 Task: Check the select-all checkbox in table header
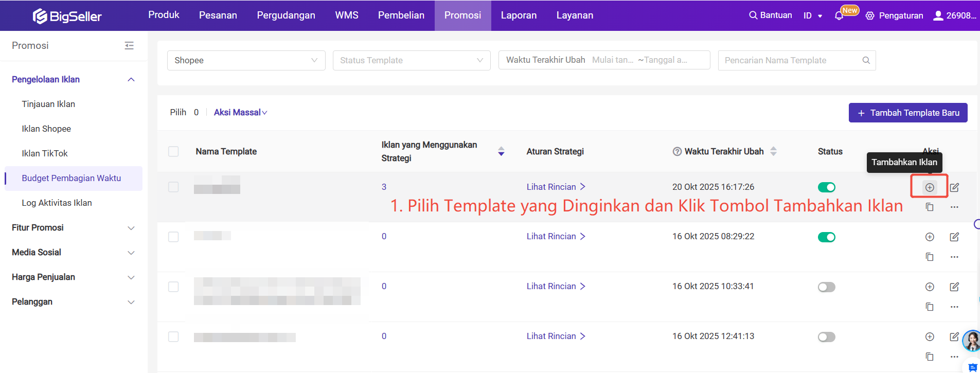(x=173, y=152)
